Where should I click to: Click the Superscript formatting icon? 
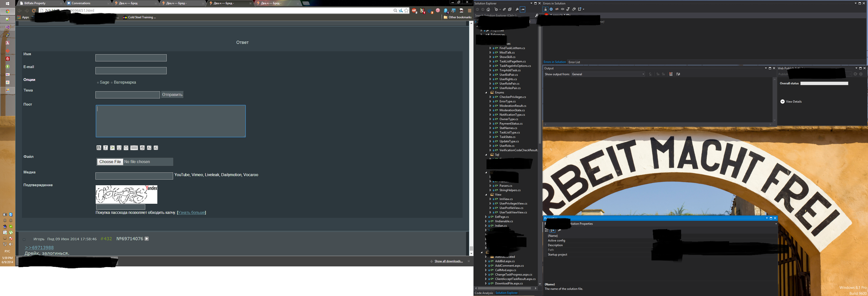(x=149, y=148)
